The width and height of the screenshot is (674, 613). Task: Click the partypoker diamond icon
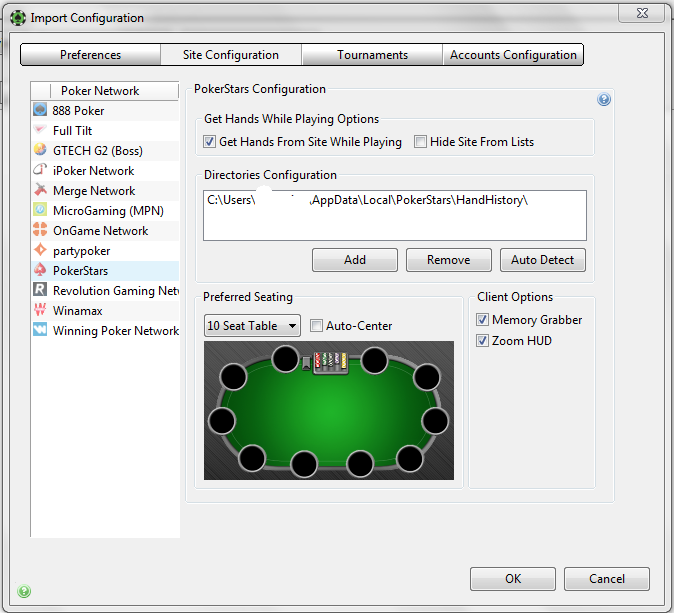(40, 250)
